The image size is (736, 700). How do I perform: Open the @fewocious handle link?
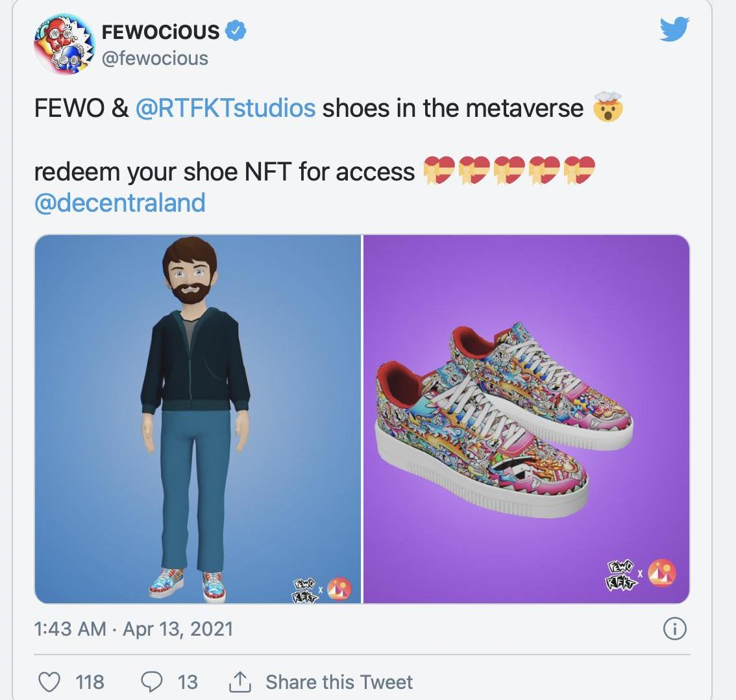[x=155, y=58]
